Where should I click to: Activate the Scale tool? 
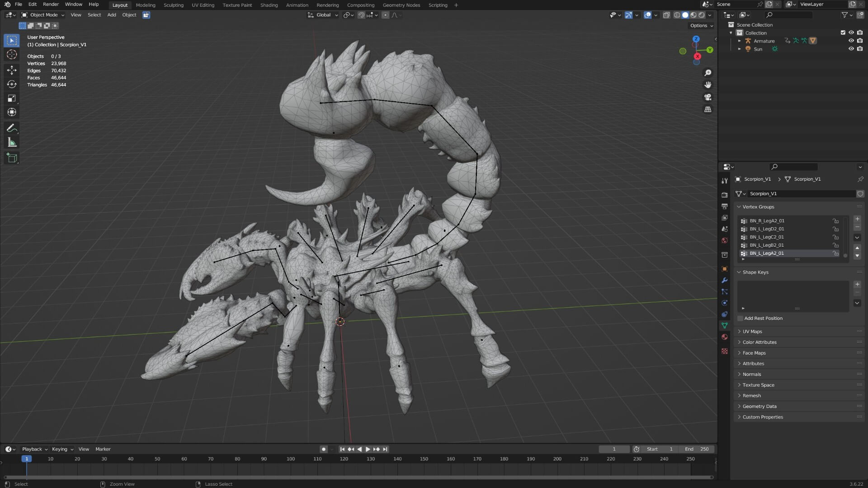pos(12,98)
